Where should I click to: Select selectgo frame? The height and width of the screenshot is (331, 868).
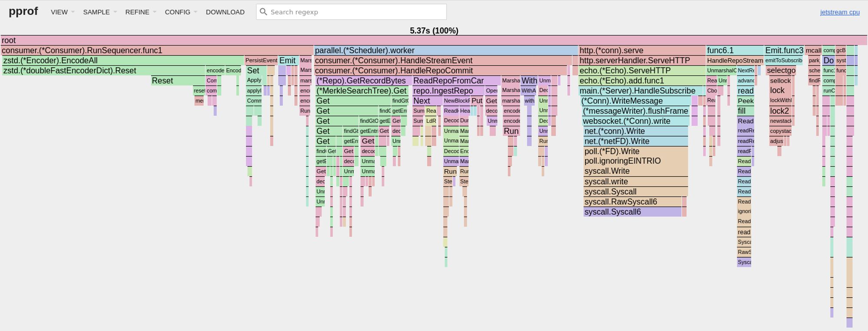click(x=781, y=70)
